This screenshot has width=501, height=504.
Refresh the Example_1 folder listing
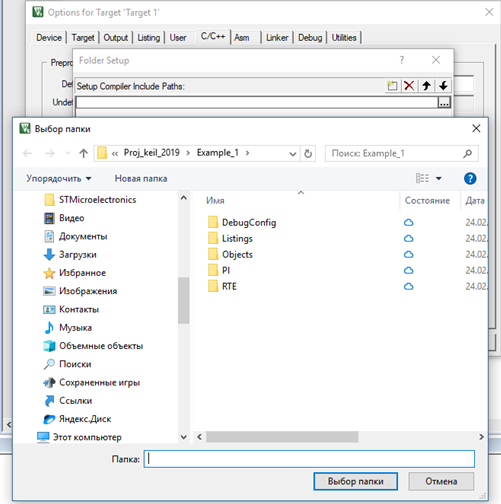point(308,154)
